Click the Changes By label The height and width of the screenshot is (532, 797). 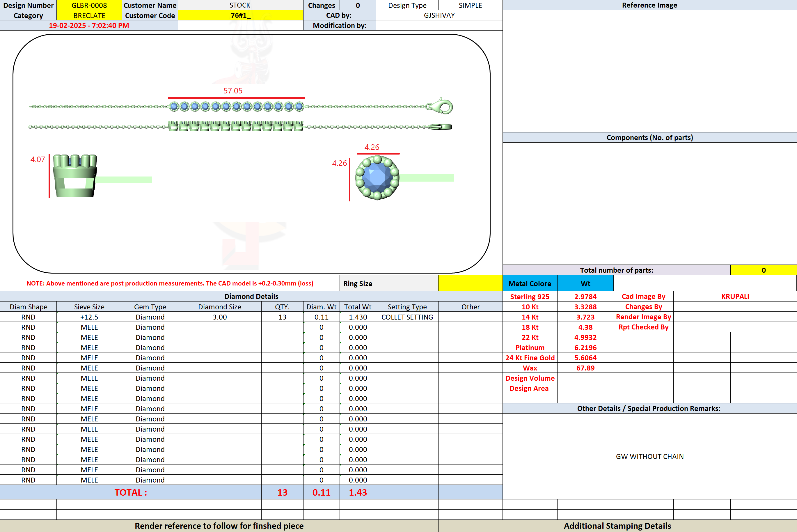(643, 307)
